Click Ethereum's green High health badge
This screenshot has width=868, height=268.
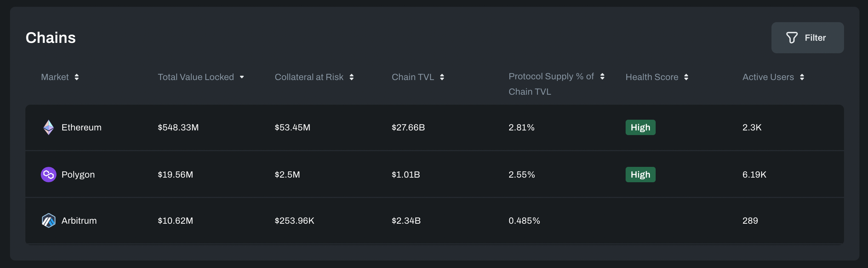click(x=640, y=128)
